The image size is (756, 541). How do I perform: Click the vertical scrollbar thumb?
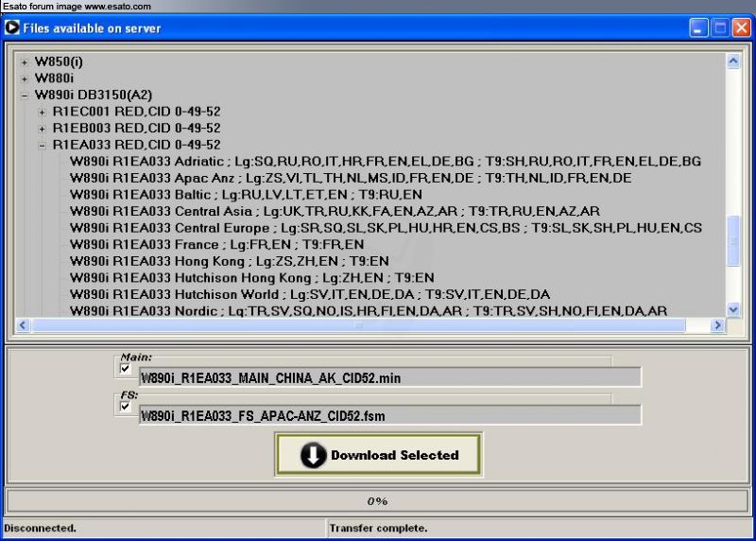pyautogui.click(x=733, y=240)
